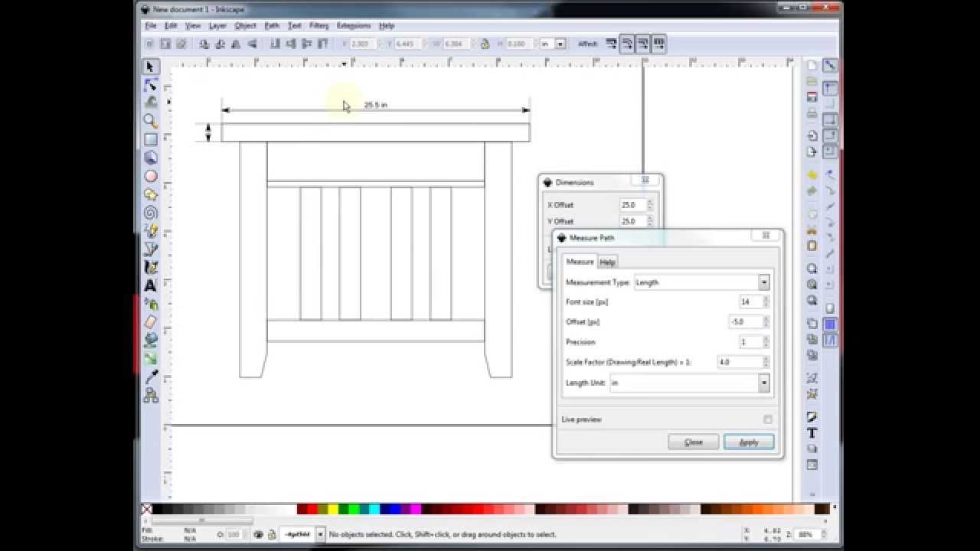Viewport: 980px width, 551px height.
Task: Select the Eraser tool
Action: point(151,322)
